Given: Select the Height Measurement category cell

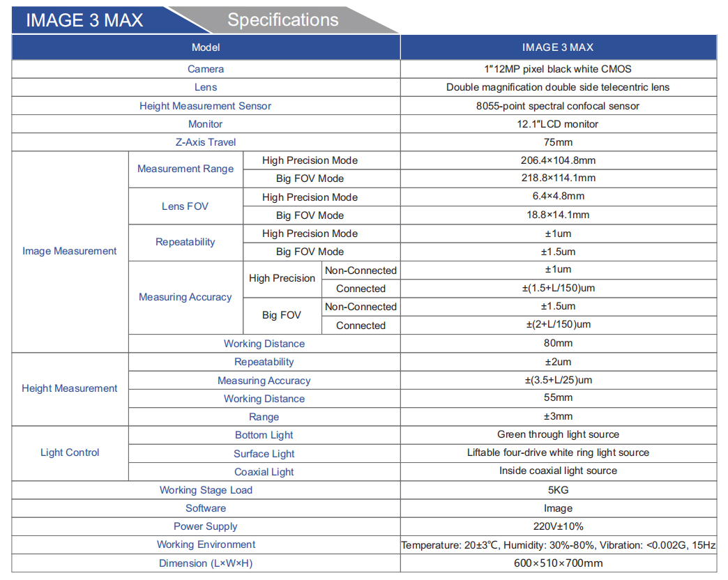Looking at the screenshot, I should (x=70, y=389).
